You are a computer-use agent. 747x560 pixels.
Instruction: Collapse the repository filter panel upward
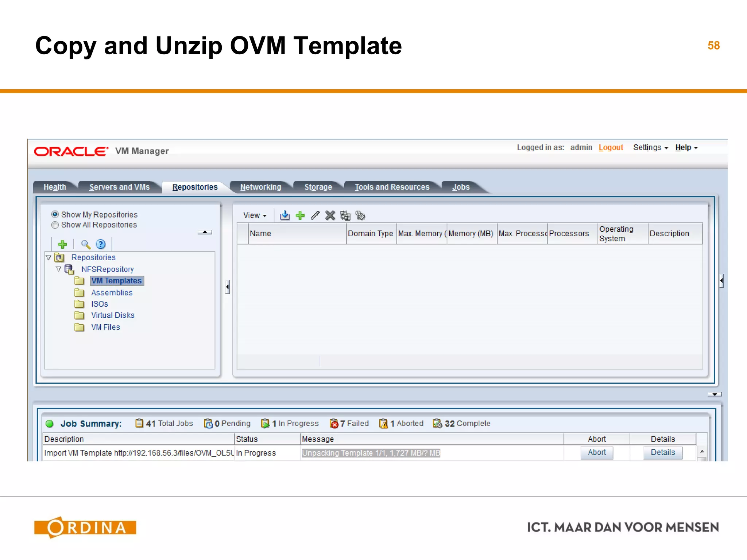pos(205,232)
